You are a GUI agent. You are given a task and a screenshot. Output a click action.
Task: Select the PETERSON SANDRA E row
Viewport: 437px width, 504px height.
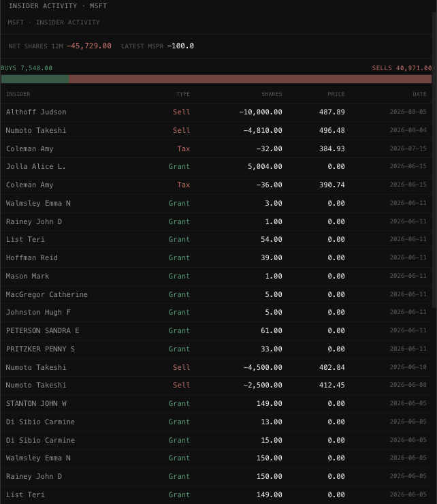point(216,330)
